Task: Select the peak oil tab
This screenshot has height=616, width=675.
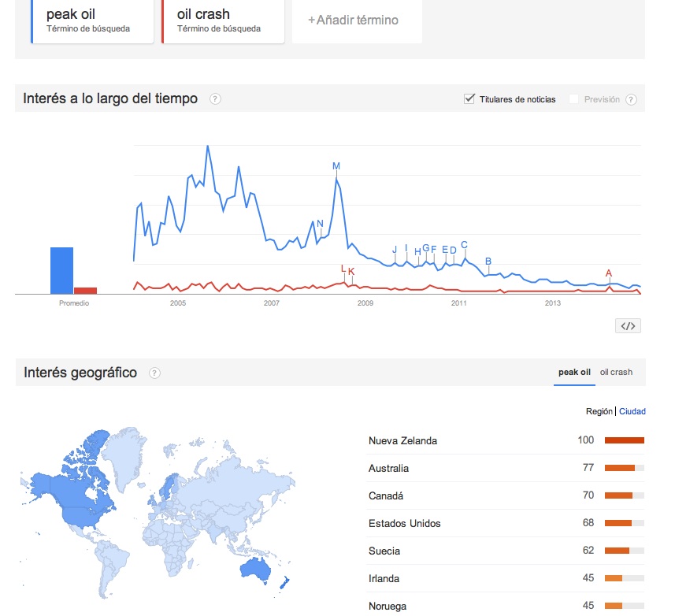Action: 574,373
